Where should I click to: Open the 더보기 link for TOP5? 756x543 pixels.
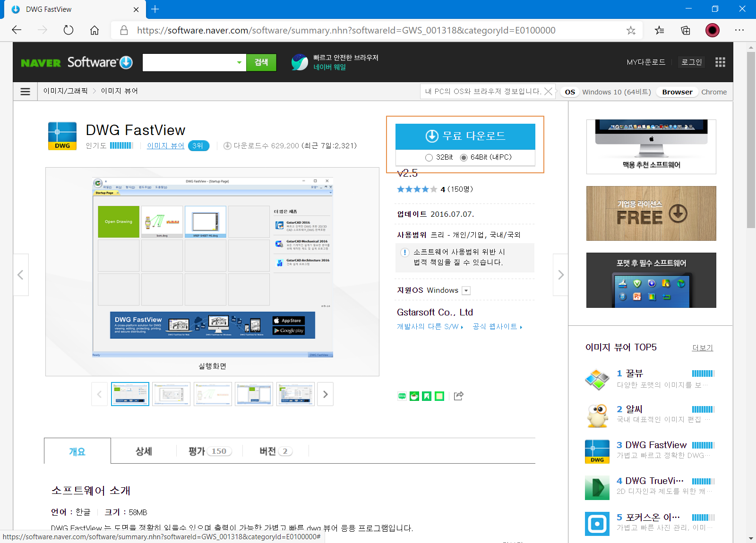[703, 348]
